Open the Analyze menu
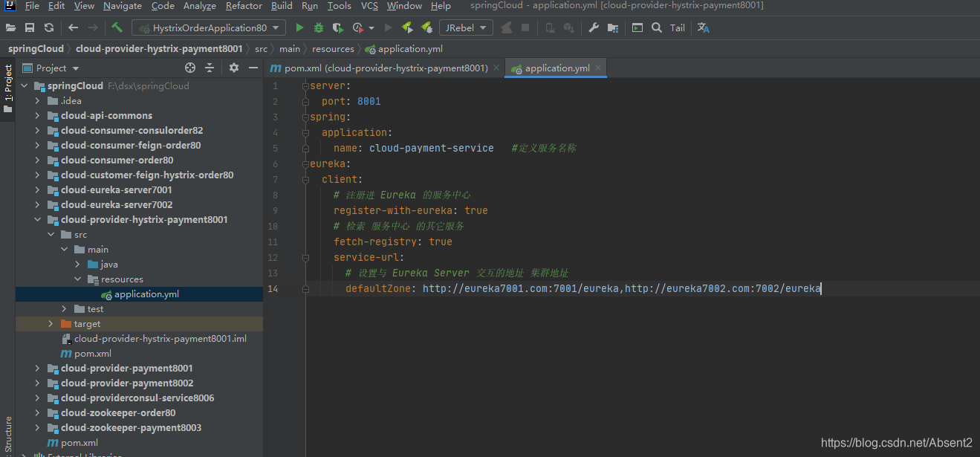 [200, 6]
